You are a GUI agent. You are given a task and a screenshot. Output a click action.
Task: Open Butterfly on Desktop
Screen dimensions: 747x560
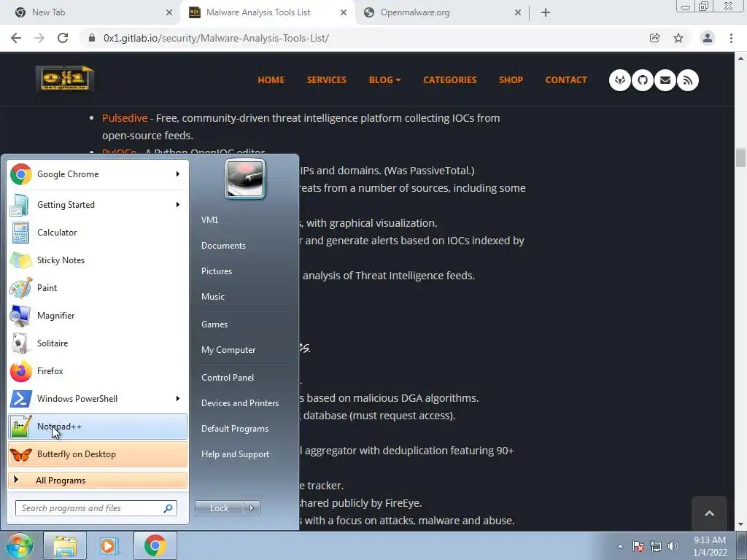point(97,454)
